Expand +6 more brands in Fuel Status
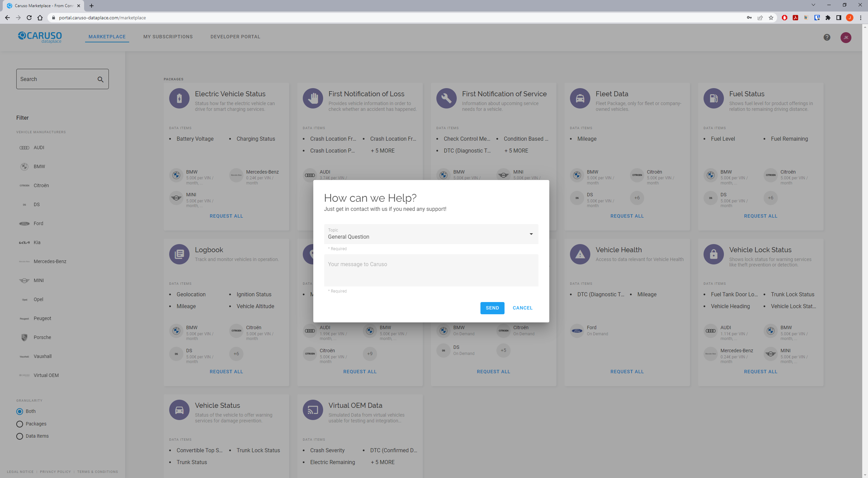Viewport: 868px width, 478px height. point(770,198)
